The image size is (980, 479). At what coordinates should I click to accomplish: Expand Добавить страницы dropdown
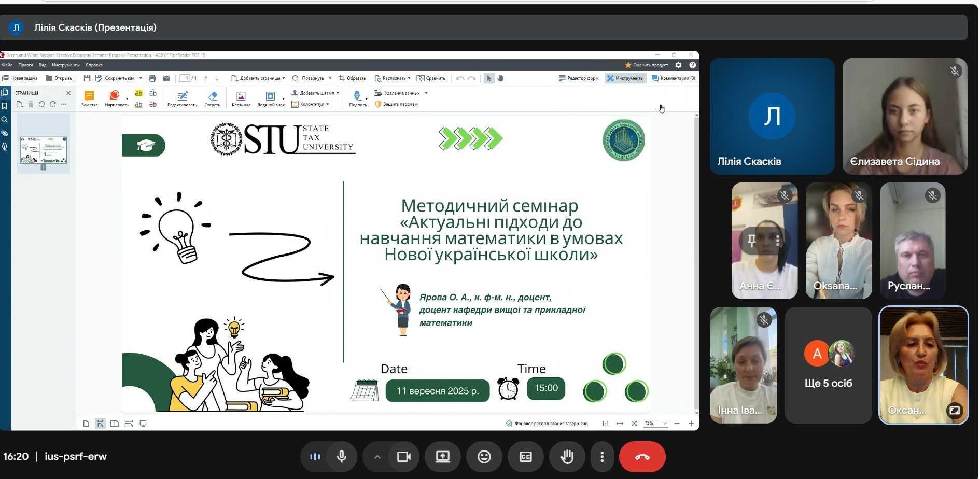point(284,78)
